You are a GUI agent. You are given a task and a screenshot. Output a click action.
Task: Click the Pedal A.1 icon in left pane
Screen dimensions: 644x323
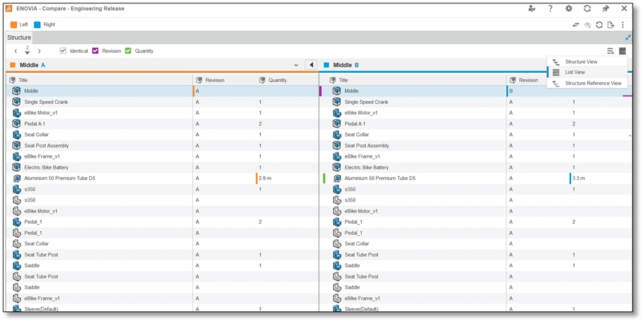[x=16, y=123]
